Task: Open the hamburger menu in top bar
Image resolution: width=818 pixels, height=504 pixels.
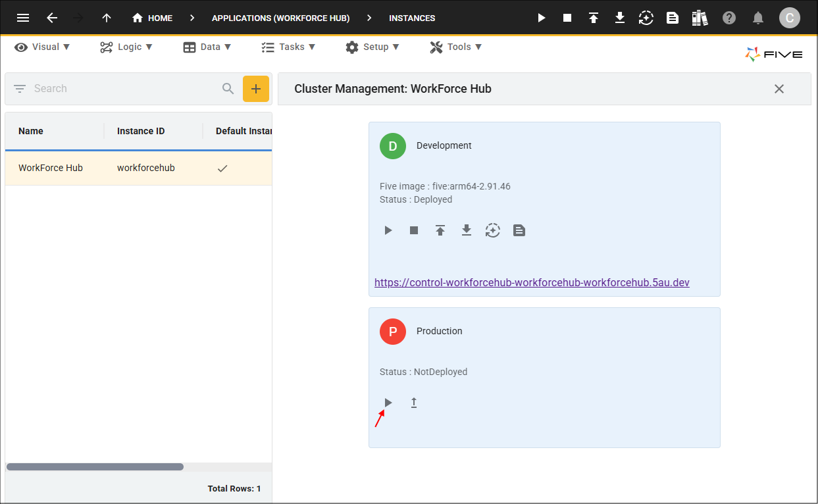Action: 23,18
